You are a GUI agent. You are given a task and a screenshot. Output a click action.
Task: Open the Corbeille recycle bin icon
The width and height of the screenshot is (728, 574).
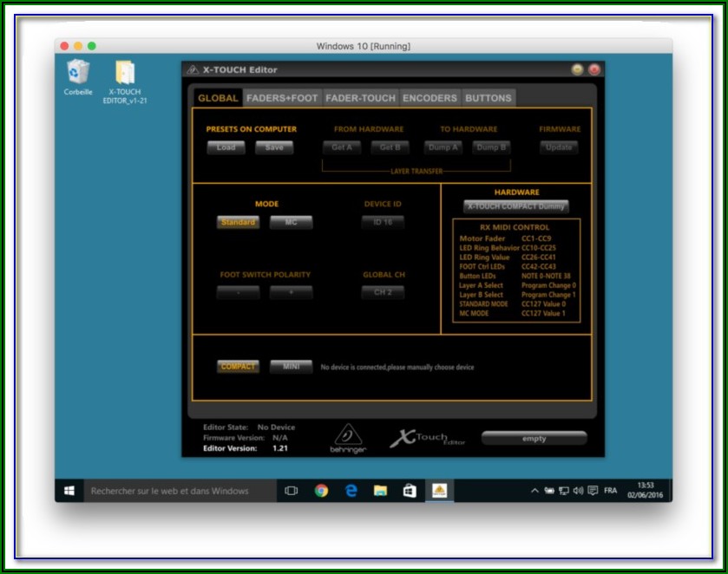(x=78, y=73)
